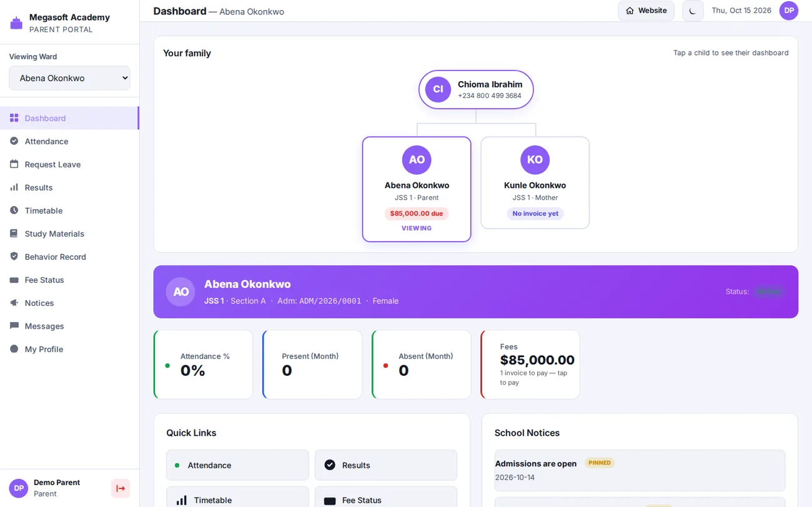Viewport: 812px width, 507px height.
Task: Click the PINNED tag on the notice
Action: point(600,463)
